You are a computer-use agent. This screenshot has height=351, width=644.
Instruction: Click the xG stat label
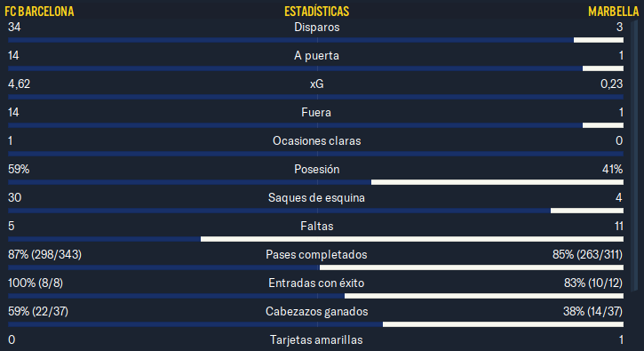[x=316, y=84]
